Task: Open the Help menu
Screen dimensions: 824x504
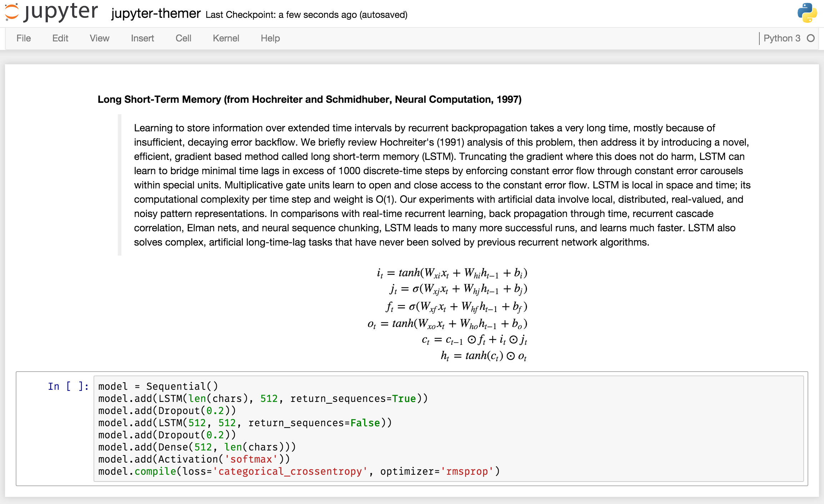Action: tap(270, 38)
